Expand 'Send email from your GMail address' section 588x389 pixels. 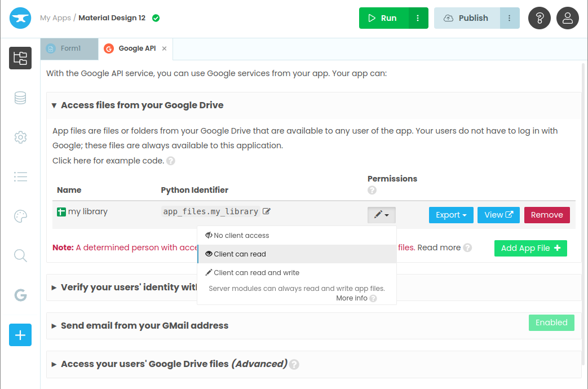point(144,325)
